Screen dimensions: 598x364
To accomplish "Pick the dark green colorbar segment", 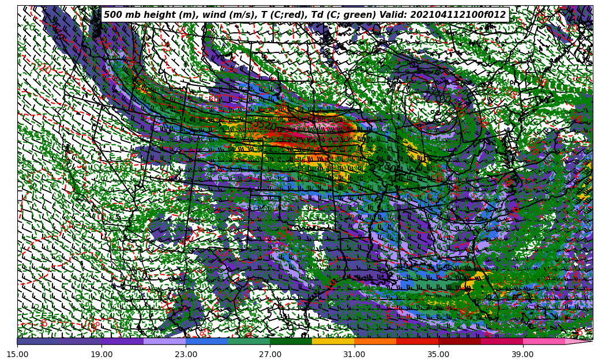I will [x=291, y=342].
